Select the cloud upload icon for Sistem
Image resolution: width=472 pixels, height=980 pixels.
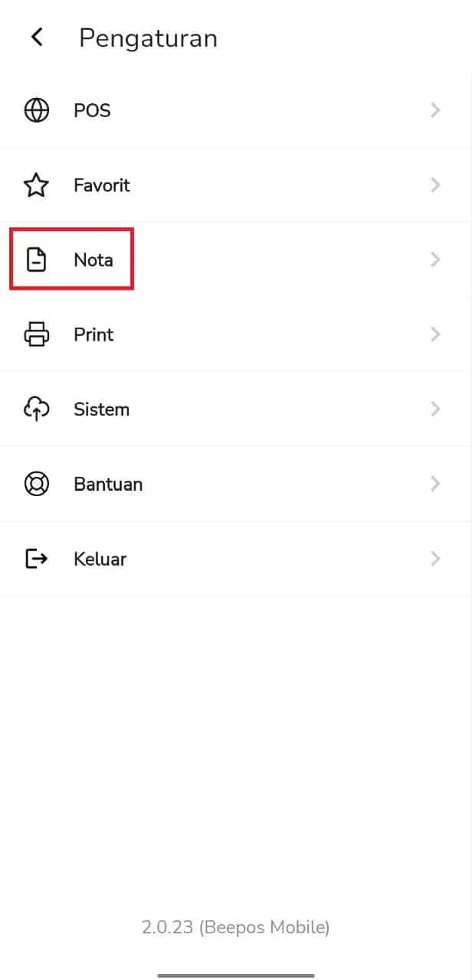36,410
